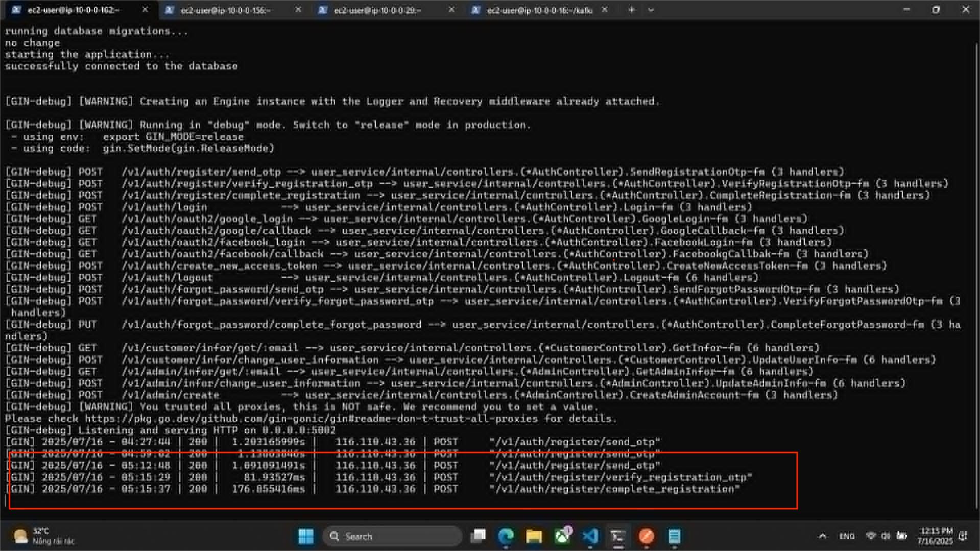The width and height of the screenshot is (980, 551).
Task: Open the Wi-Fi network quick settings
Action: pyautogui.click(x=871, y=536)
